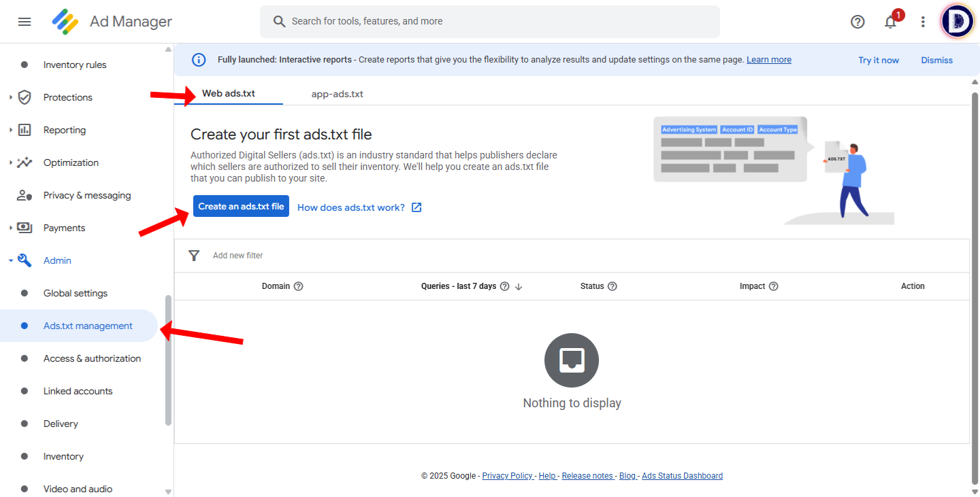Click the sidebar scroll-down arrow

coord(168,492)
